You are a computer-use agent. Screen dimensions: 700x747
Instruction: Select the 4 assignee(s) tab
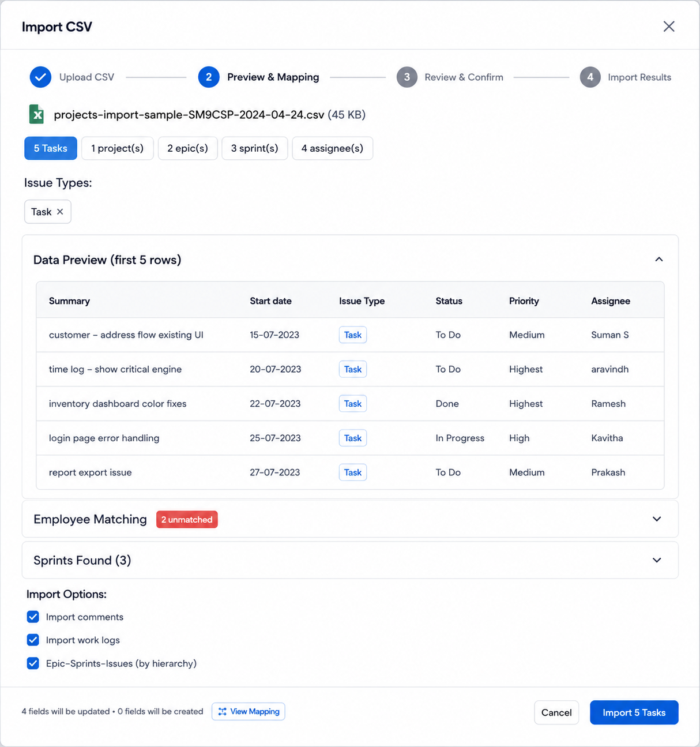pos(333,148)
